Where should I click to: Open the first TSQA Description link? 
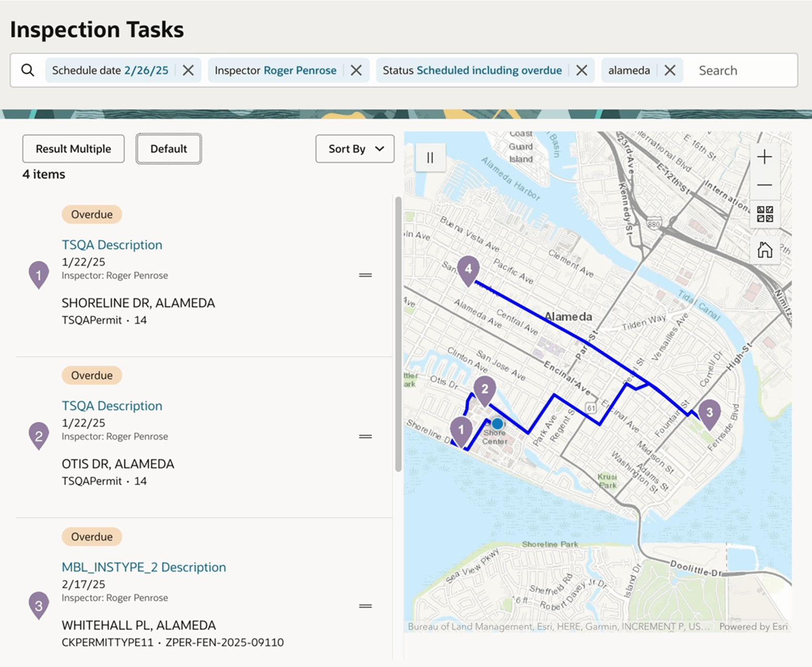(112, 245)
